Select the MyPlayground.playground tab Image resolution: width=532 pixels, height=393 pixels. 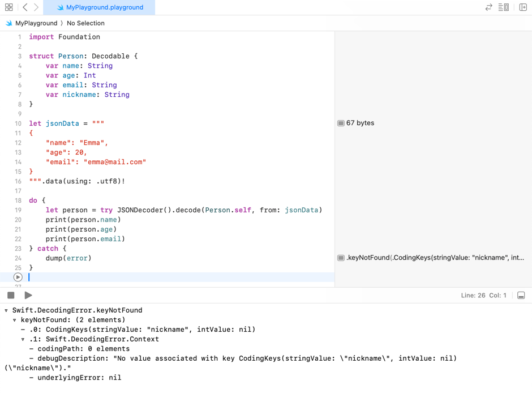(x=99, y=7)
